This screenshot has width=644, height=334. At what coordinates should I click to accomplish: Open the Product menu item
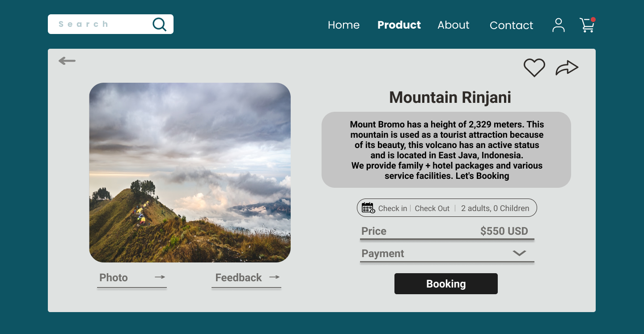point(399,25)
